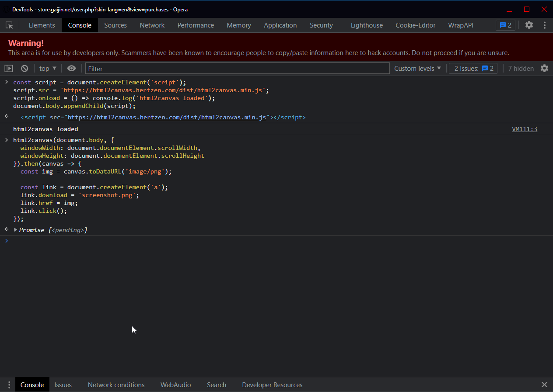Click the windowHeight code line
553x392 pixels.
pyautogui.click(x=112, y=156)
